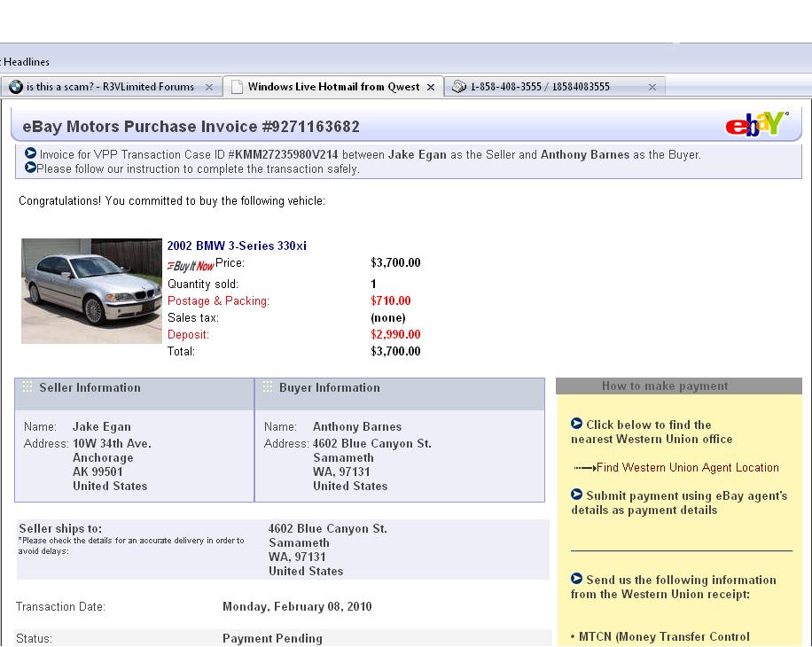Click the arrow bullet next to 'Send us the following'
The height and width of the screenshot is (647, 812).
[x=576, y=579]
